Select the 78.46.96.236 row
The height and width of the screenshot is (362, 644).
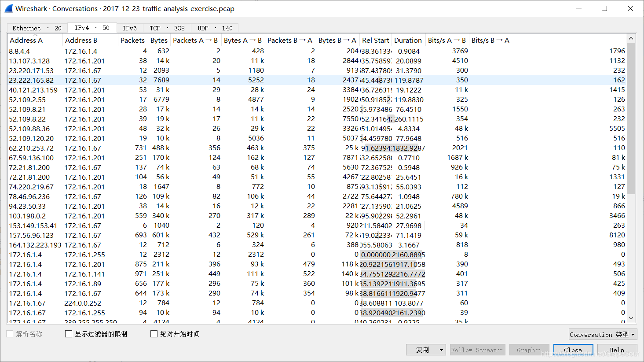pyautogui.click(x=317, y=196)
